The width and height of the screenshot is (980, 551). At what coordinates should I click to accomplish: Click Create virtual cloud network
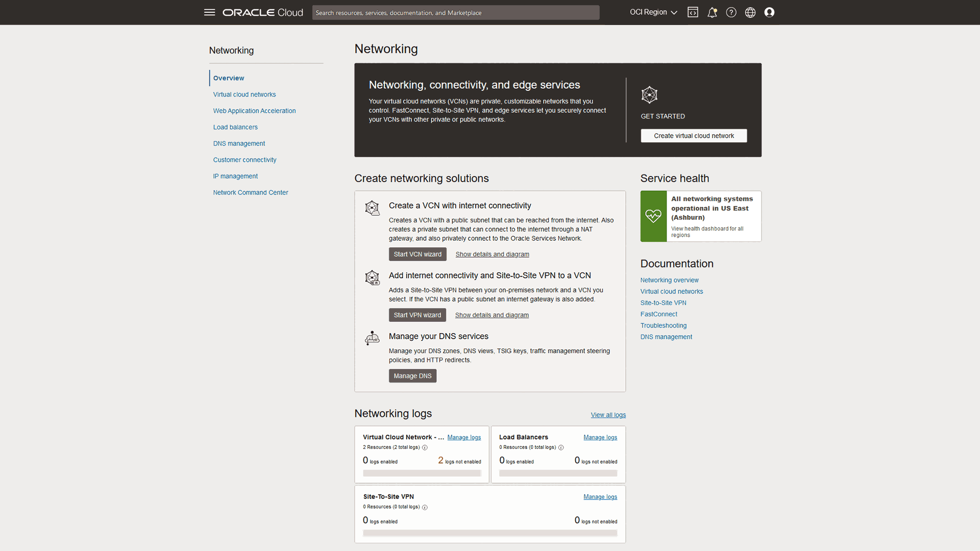694,136
